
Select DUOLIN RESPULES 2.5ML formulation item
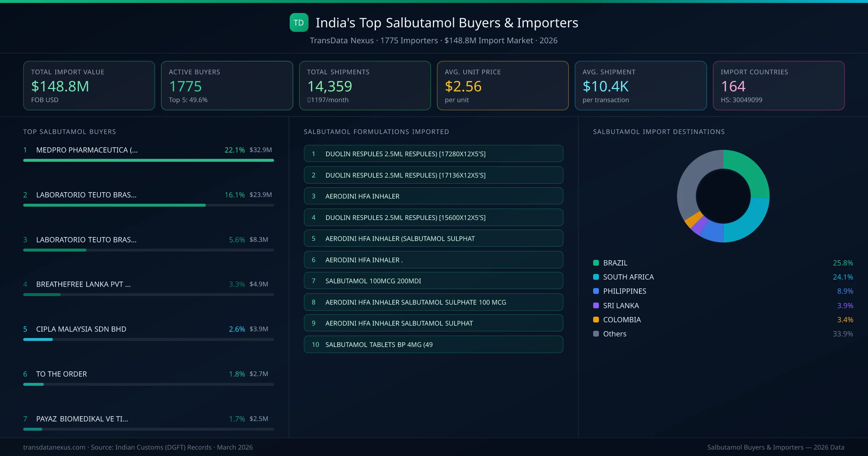coord(433,153)
